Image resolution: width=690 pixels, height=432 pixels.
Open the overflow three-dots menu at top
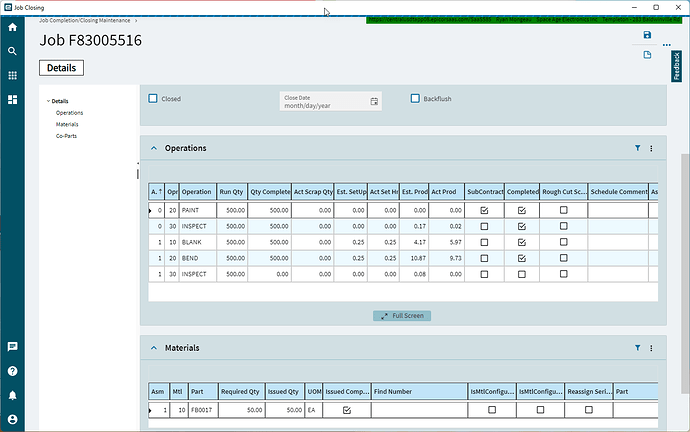(667, 45)
